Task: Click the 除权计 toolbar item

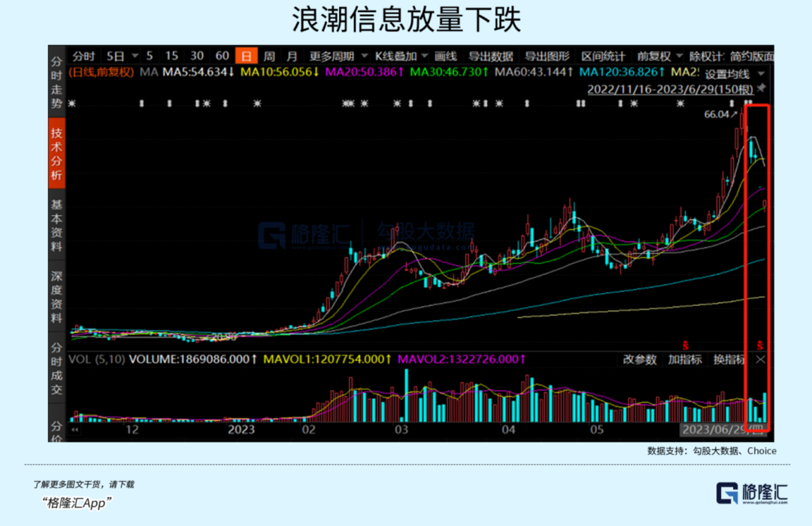Action: coord(706,56)
